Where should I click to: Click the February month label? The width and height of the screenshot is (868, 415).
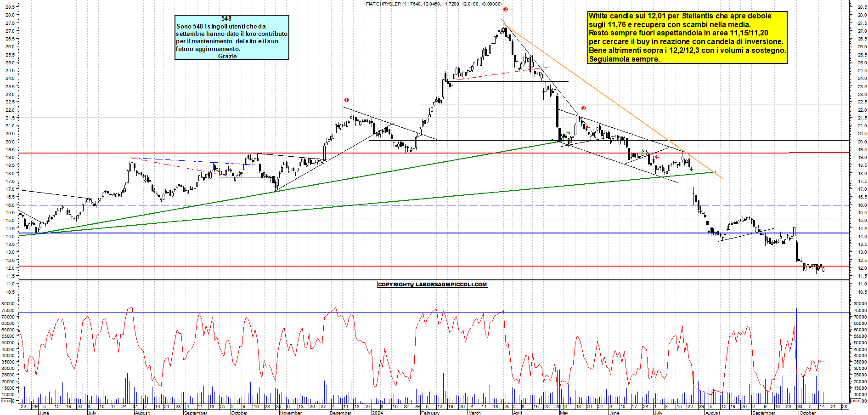pos(430,413)
